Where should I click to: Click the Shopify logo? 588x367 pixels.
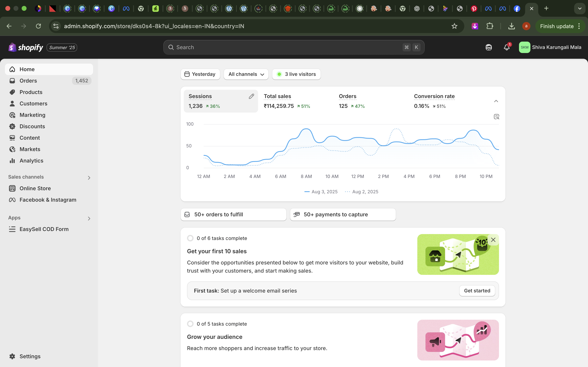click(x=12, y=47)
